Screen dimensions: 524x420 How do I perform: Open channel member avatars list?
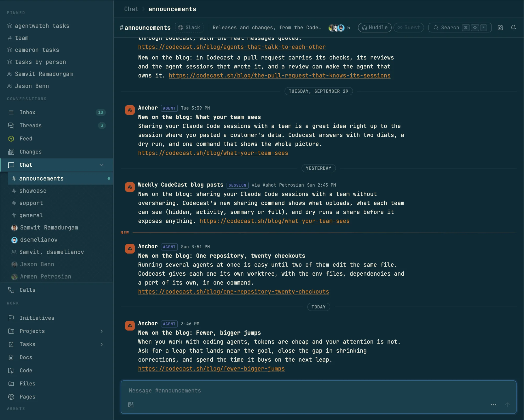click(x=339, y=28)
